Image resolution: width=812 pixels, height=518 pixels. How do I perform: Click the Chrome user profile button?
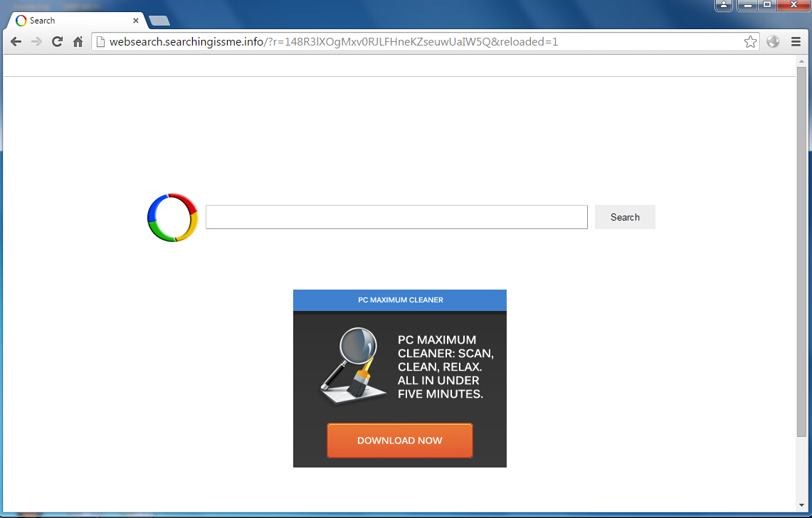724,5
